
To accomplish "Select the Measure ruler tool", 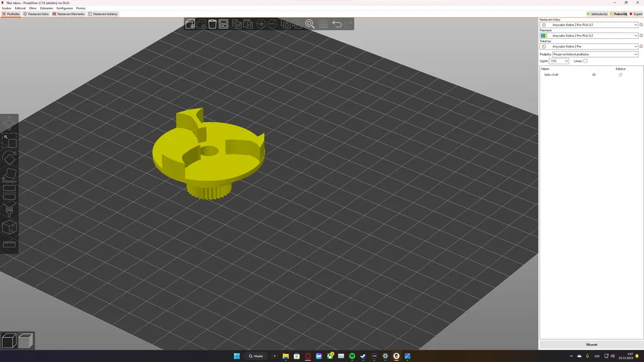I will pos(9,244).
